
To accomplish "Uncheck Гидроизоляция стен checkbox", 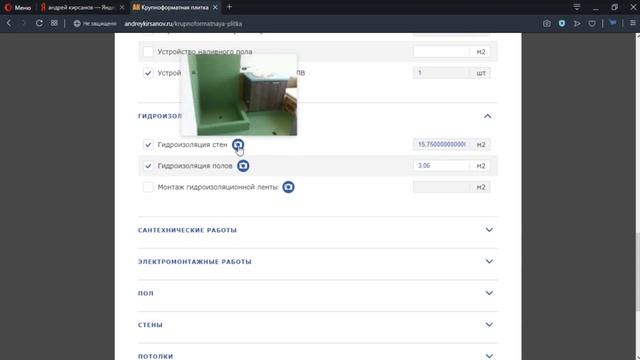I will coord(148,144).
